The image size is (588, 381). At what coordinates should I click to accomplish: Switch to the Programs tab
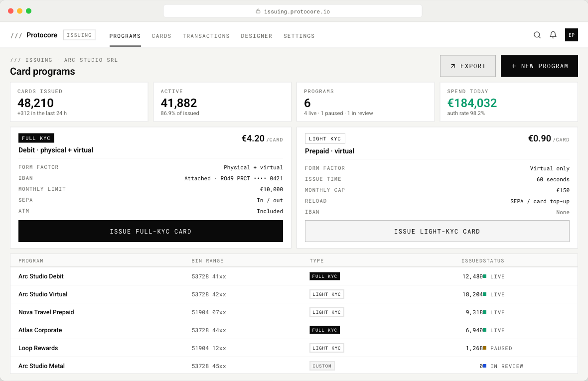125,36
